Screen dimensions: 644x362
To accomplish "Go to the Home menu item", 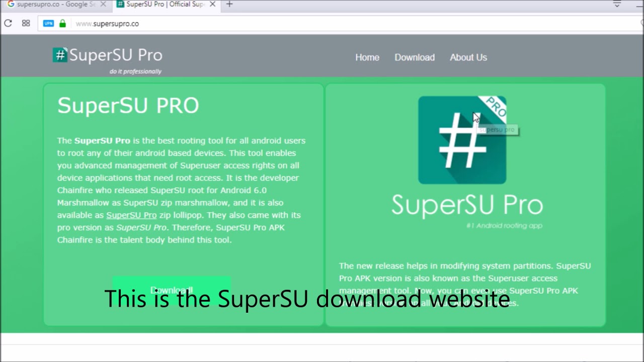I will [367, 57].
